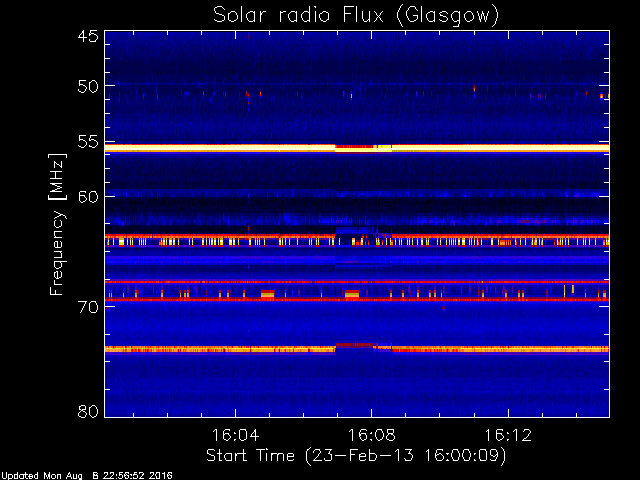Click the 'Updated Mon Aug 8' timestamp text
Image resolution: width=640 pixels, height=480 pixels.
87,476
